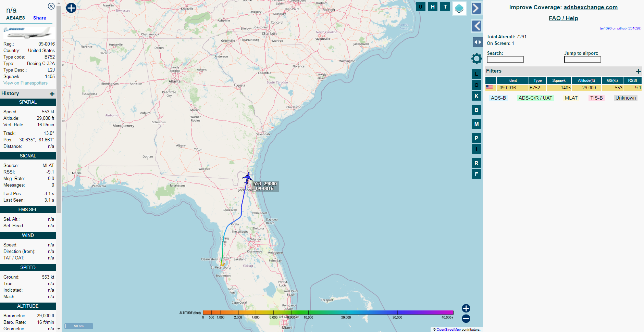Click the SIGNAL section header

pos(28,156)
